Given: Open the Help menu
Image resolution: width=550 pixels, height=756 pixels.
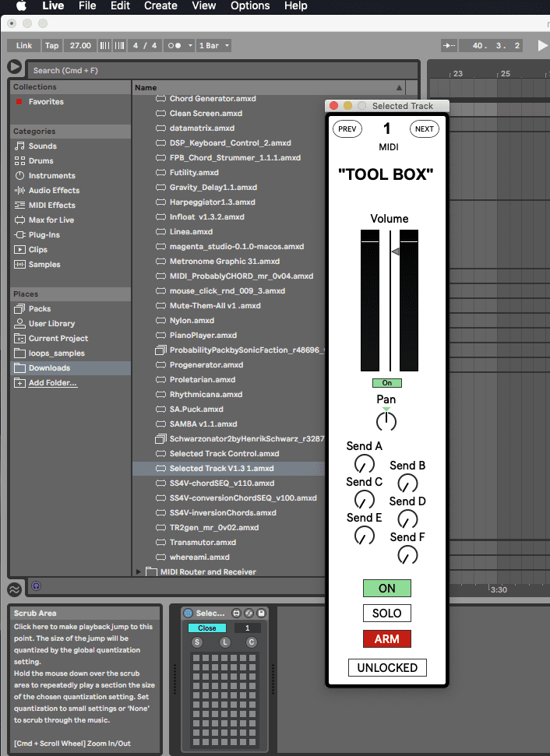Looking at the screenshot, I should point(296,5).
